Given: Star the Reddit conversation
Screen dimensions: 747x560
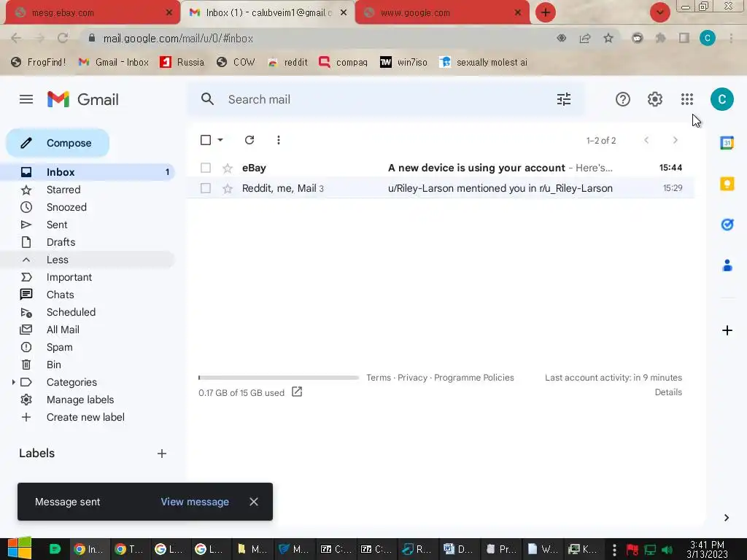Looking at the screenshot, I should [x=228, y=189].
